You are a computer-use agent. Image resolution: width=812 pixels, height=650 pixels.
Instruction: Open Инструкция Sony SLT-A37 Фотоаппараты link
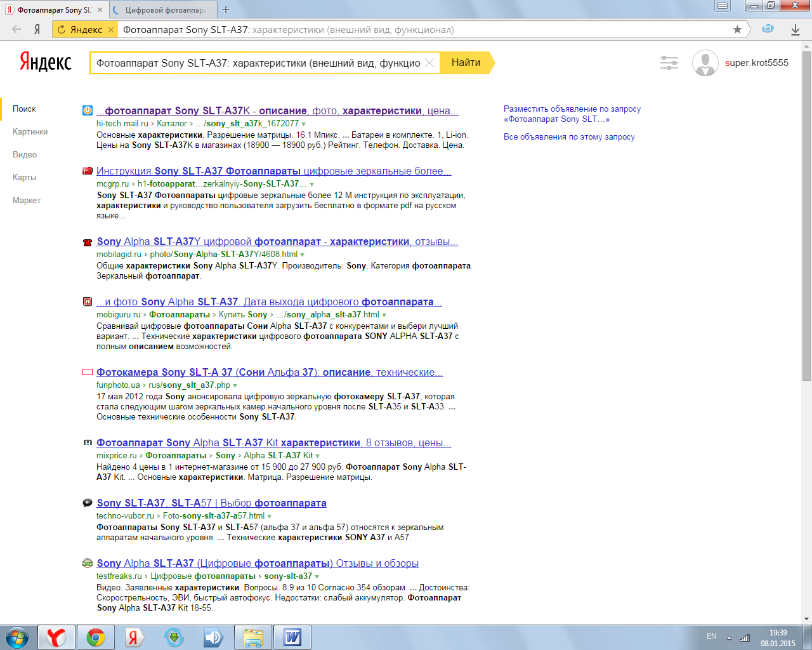[274, 171]
